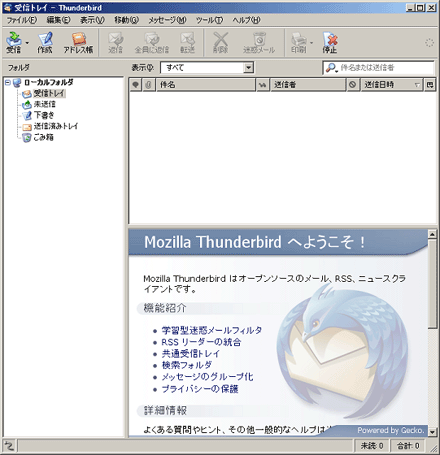Open the 受信 button dropdown arrow
Viewport: 440px width, 455px height.
[27, 43]
